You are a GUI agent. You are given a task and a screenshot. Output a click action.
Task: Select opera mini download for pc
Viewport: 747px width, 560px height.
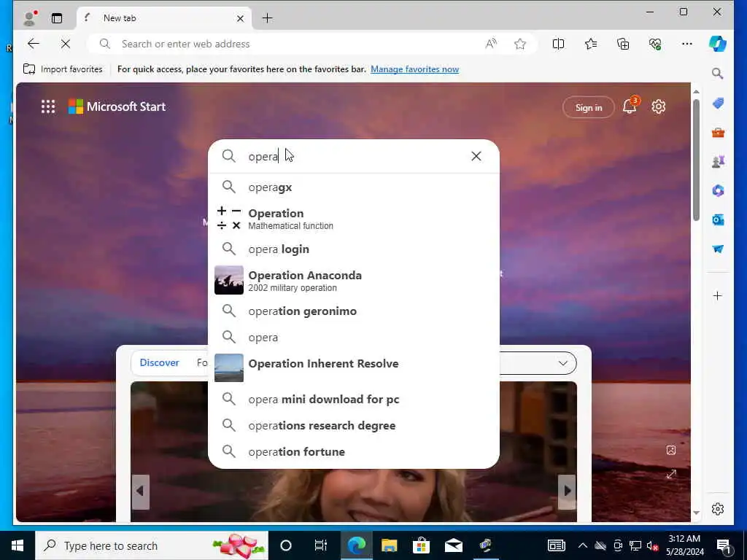[354, 399]
